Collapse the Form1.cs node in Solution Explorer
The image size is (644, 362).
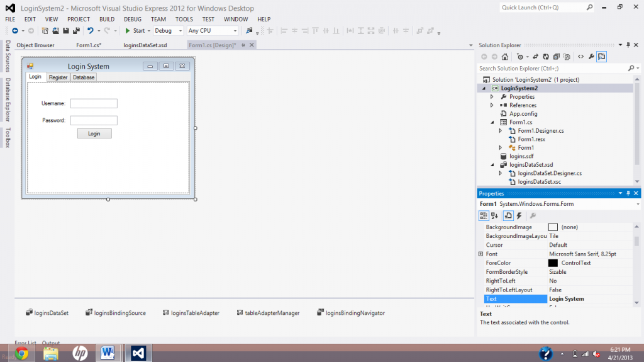tap(492, 122)
